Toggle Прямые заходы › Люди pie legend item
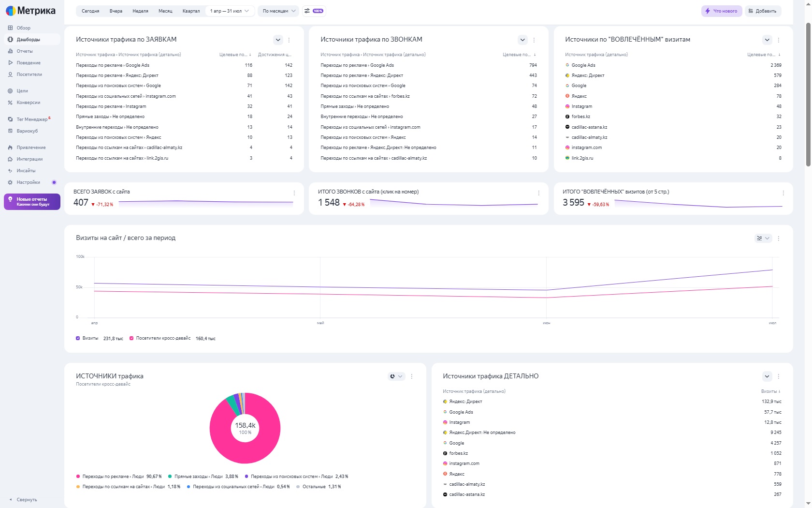This screenshot has width=812, height=508. 203,477
